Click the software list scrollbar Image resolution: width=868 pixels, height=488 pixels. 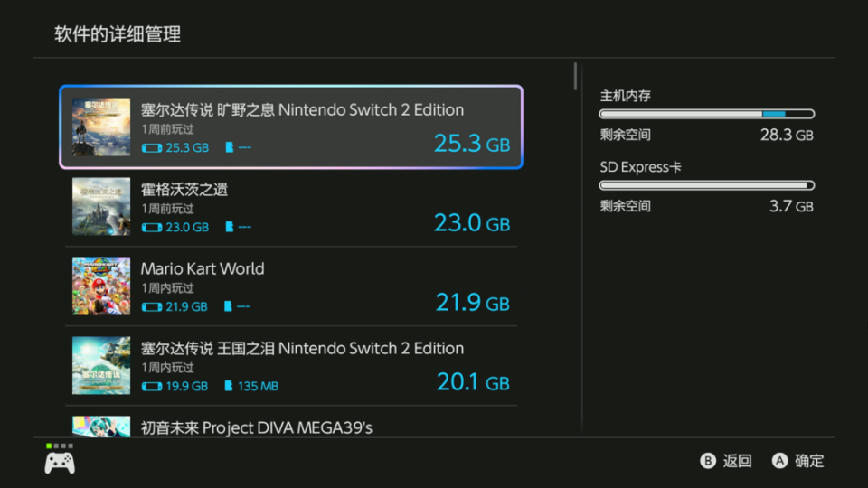point(576,76)
